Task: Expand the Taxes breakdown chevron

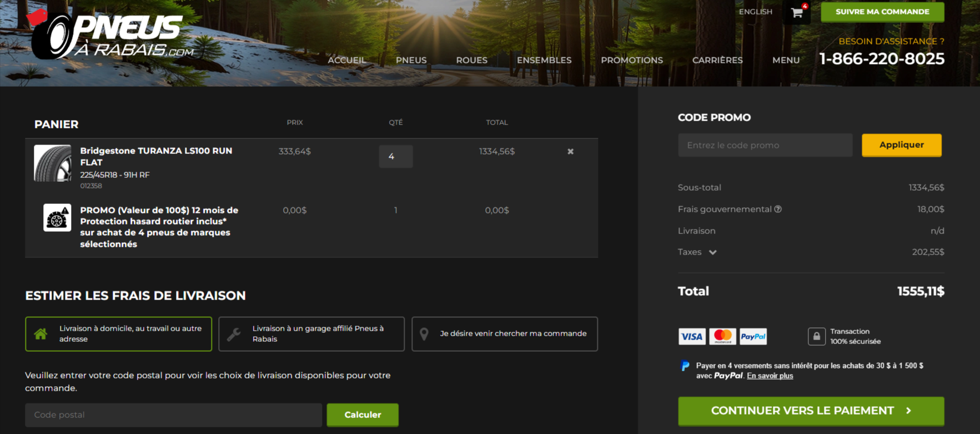Action: [713, 252]
